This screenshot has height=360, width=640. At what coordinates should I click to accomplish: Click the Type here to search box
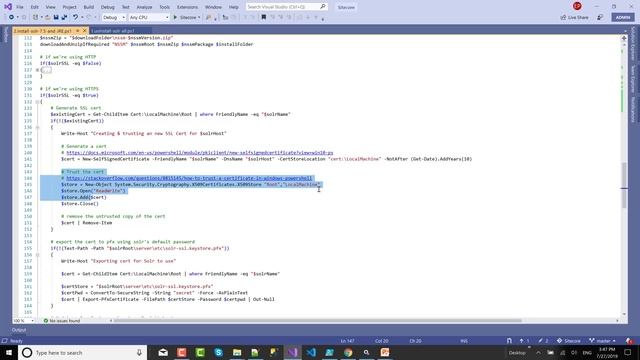click(82, 353)
